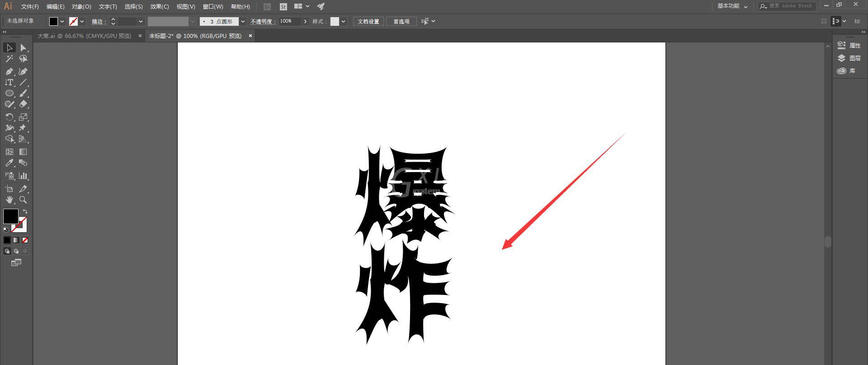Select the Symbol Sprayer tool

tap(9, 176)
